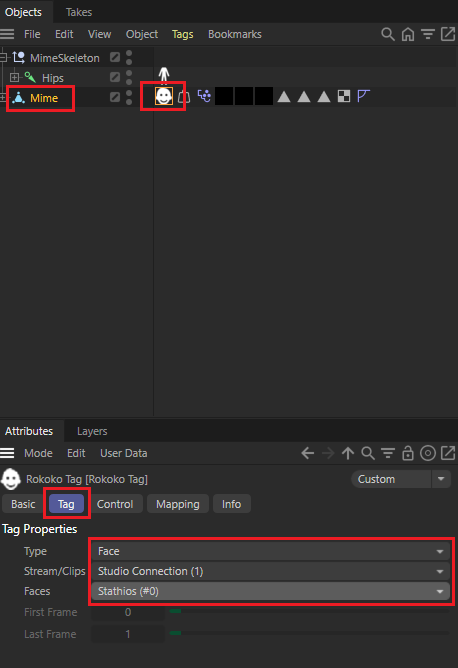Viewport: 458px width, 668px height.
Task: Select the MimeSkeleton object
Action: (x=64, y=58)
